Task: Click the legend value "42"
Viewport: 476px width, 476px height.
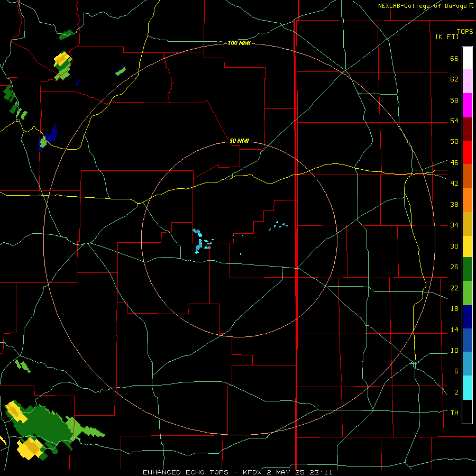Action: 454,183
